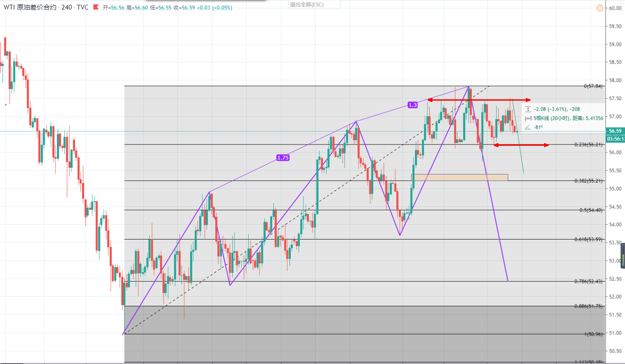Click the 57.00 price axis label
The height and width of the screenshot is (364, 625).
615,117
